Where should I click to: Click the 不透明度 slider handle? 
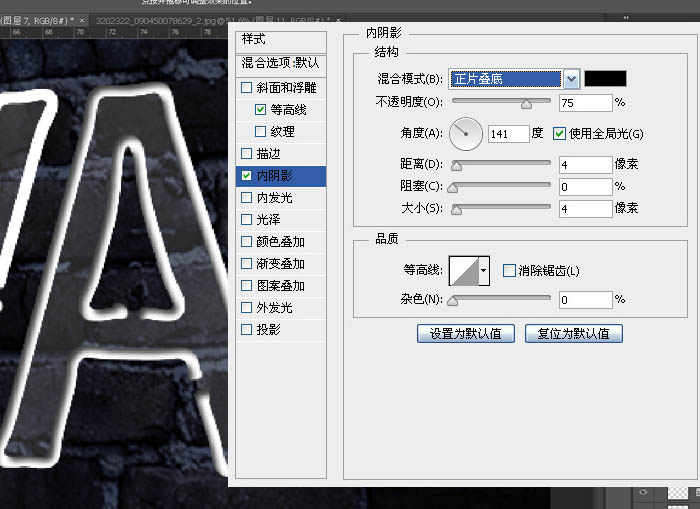[526, 102]
